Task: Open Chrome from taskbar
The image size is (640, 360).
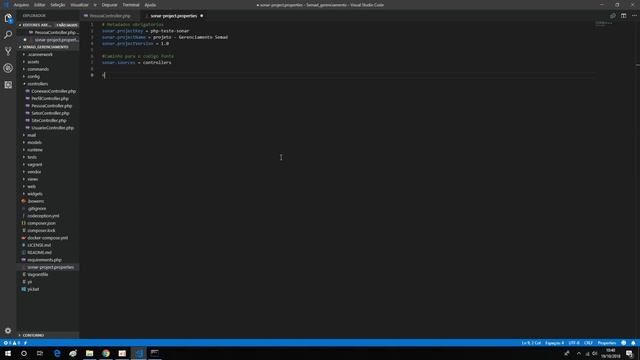Action: (x=106, y=353)
